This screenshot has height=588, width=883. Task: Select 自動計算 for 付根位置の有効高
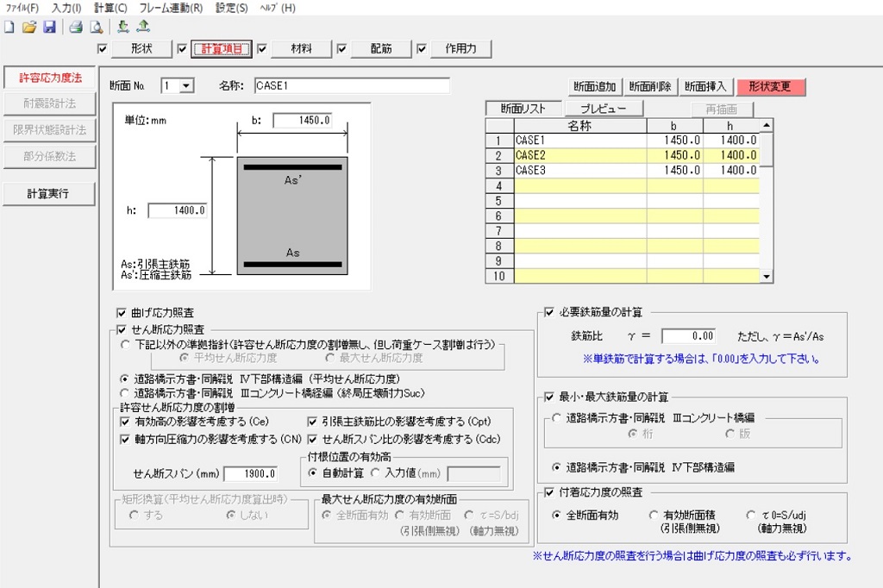pos(312,473)
